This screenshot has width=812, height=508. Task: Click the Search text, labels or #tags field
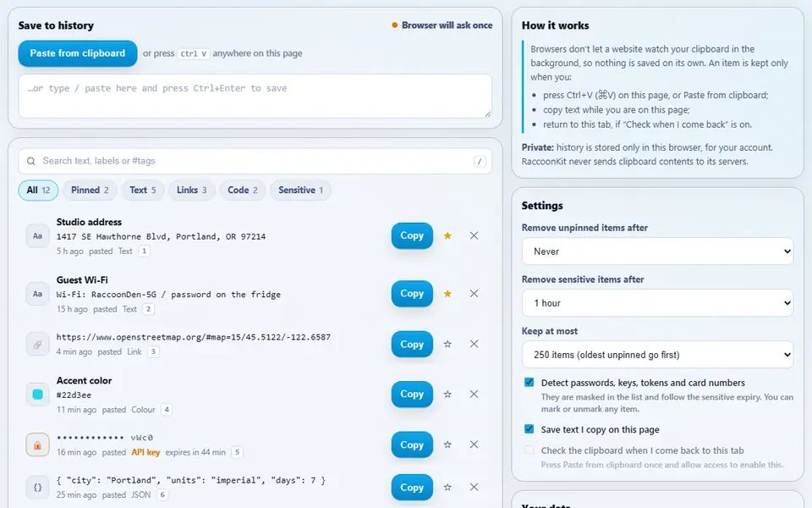(255, 161)
